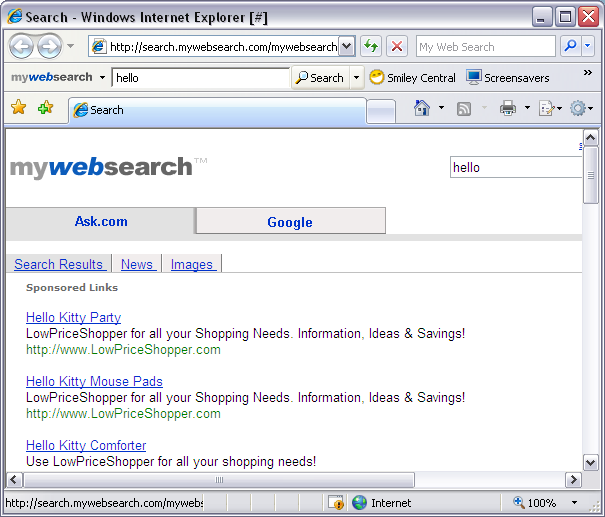The width and height of the screenshot is (605, 517).
Task: Click the vertical scrollbar up arrow
Action: (x=590, y=138)
